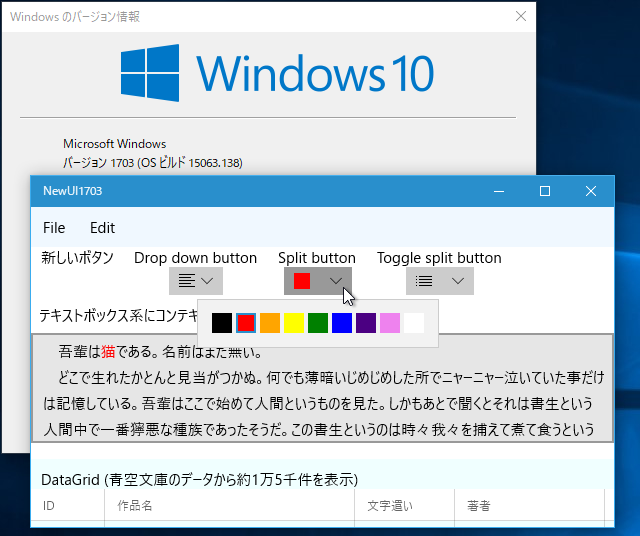Click the Toggle split button label
Image resolution: width=640 pixels, height=536 pixels.
click(439, 258)
